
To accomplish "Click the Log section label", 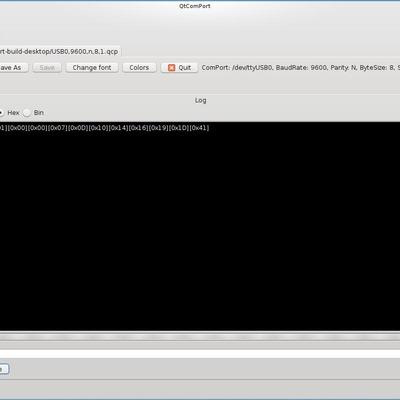I will [200, 100].
